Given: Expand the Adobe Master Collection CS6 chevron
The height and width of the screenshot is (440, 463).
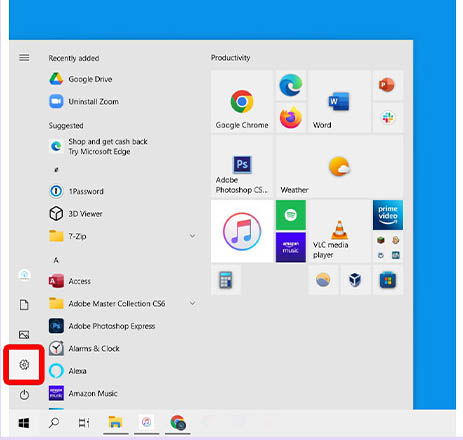Looking at the screenshot, I should [x=192, y=303].
